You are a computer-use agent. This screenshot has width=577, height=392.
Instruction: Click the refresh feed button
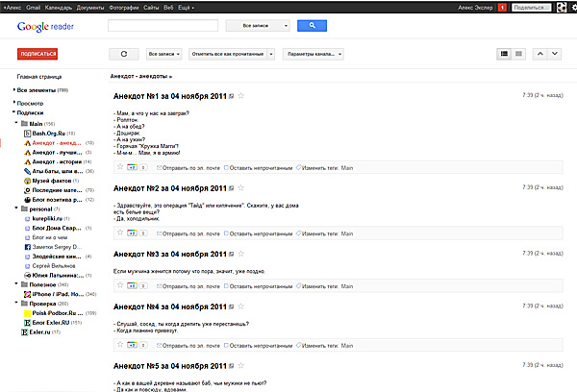coord(124,54)
